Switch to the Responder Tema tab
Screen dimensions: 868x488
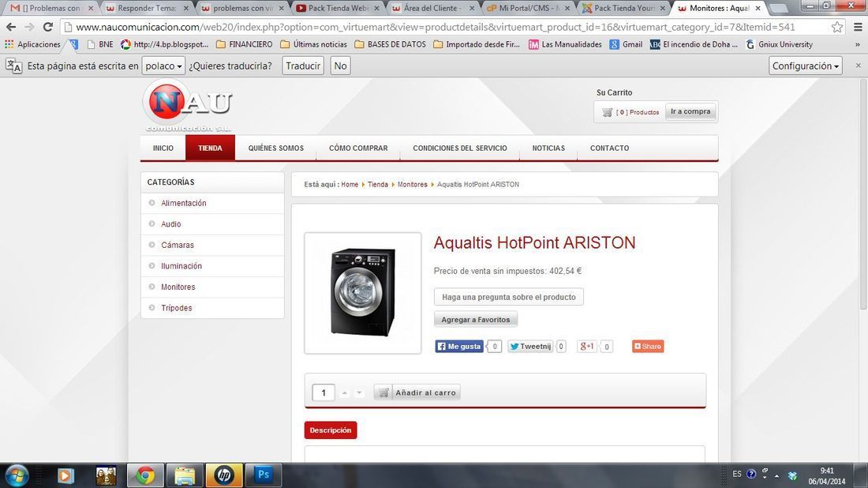pyautogui.click(x=148, y=9)
